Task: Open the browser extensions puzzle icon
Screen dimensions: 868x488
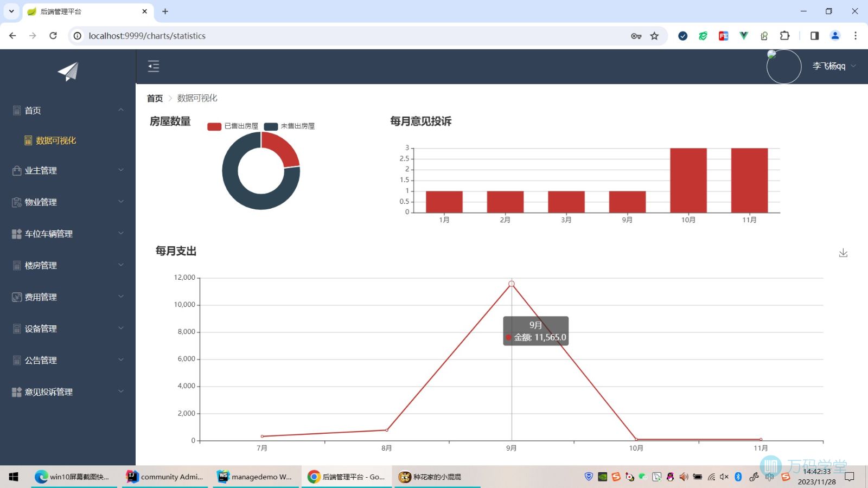Action: pyautogui.click(x=784, y=36)
